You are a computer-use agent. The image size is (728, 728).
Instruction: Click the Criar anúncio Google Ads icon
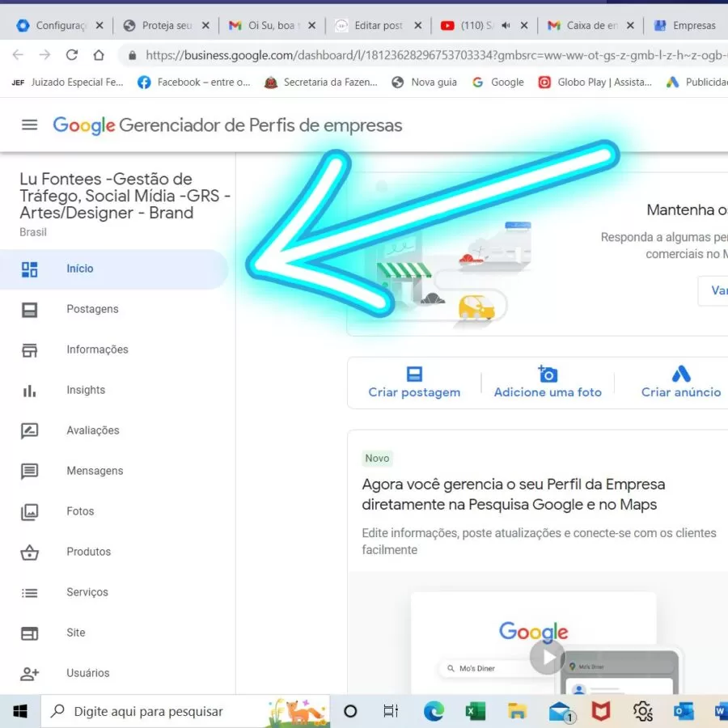(681, 374)
